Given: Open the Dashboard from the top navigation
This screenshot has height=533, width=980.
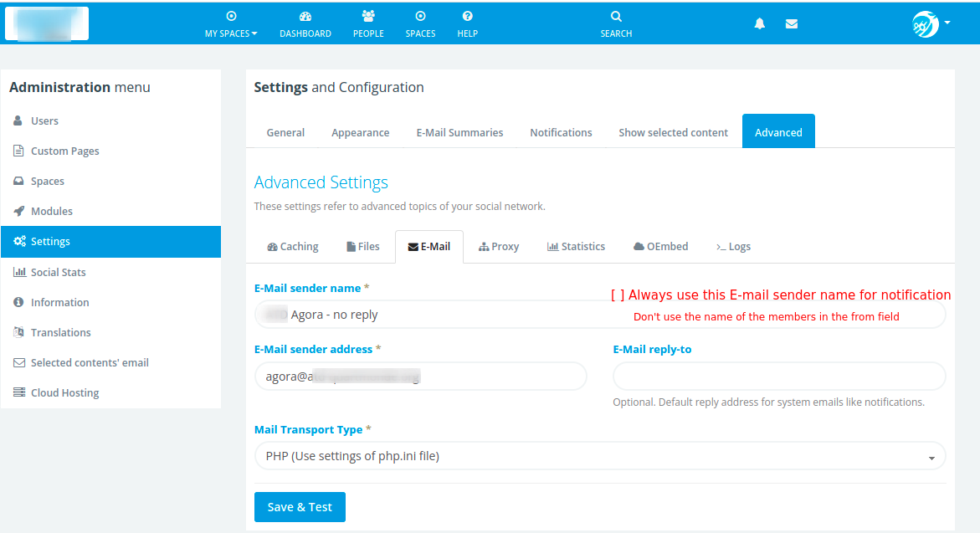Looking at the screenshot, I should pos(305,23).
